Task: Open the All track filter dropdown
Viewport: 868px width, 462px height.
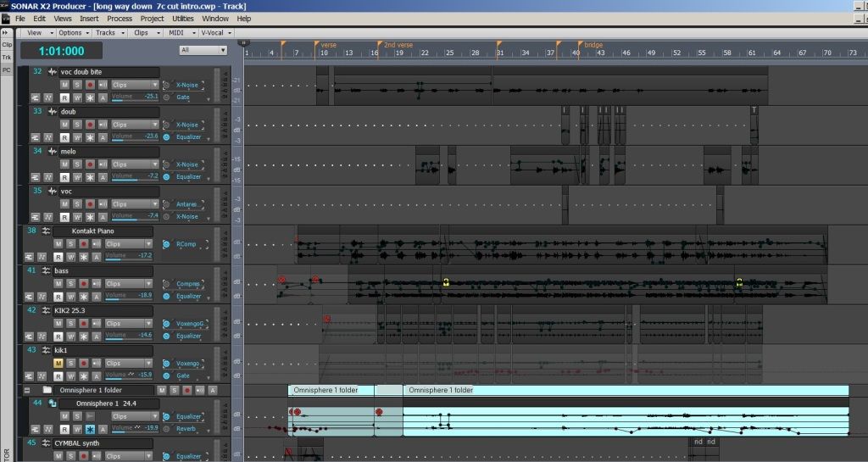Action: point(203,50)
